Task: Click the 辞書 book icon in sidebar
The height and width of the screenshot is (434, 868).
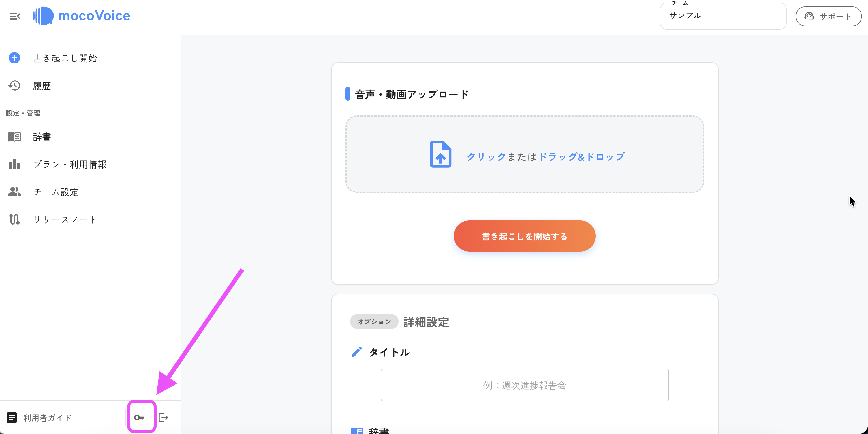Action: (x=14, y=136)
